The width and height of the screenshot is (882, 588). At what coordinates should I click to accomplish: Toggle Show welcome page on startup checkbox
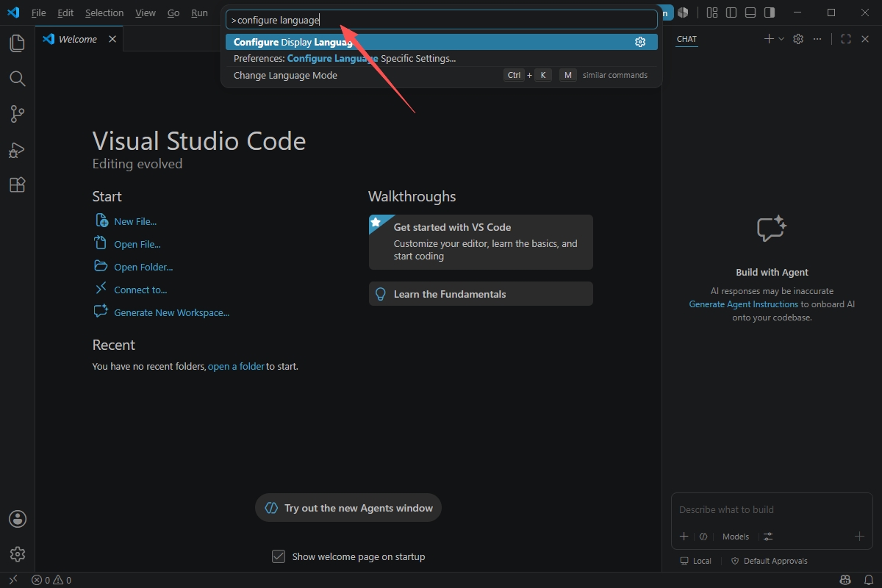(279, 556)
